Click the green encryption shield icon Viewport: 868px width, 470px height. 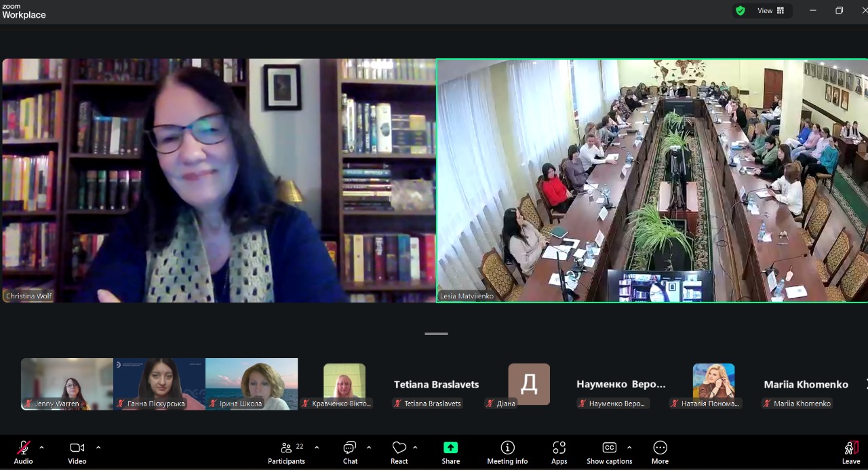pos(741,10)
